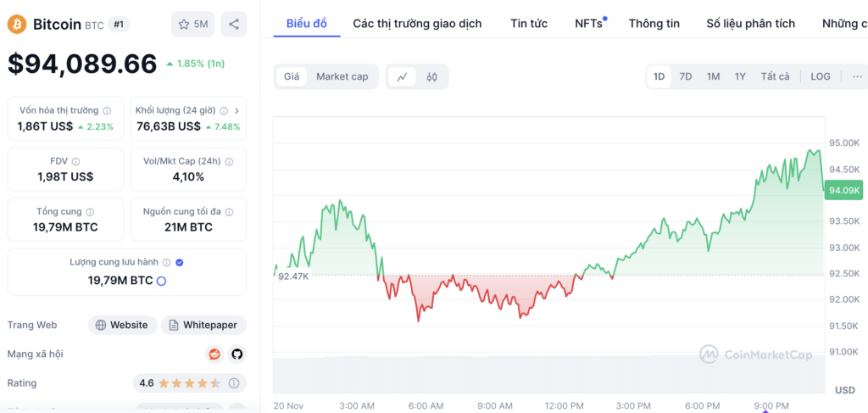Click the Mạng xã hội label

tap(35, 354)
